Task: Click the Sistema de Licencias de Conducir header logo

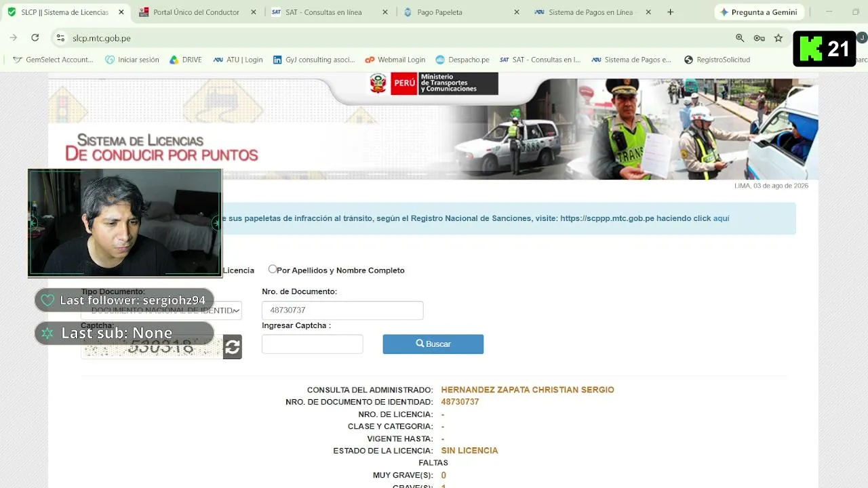Action: (x=161, y=147)
